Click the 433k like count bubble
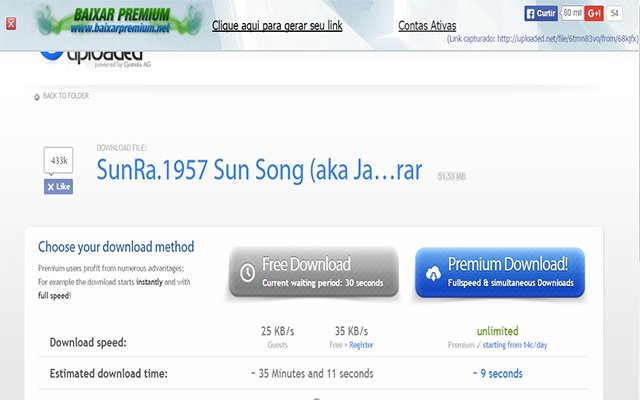Screen dimensions: 640x400 coord(58,160)
